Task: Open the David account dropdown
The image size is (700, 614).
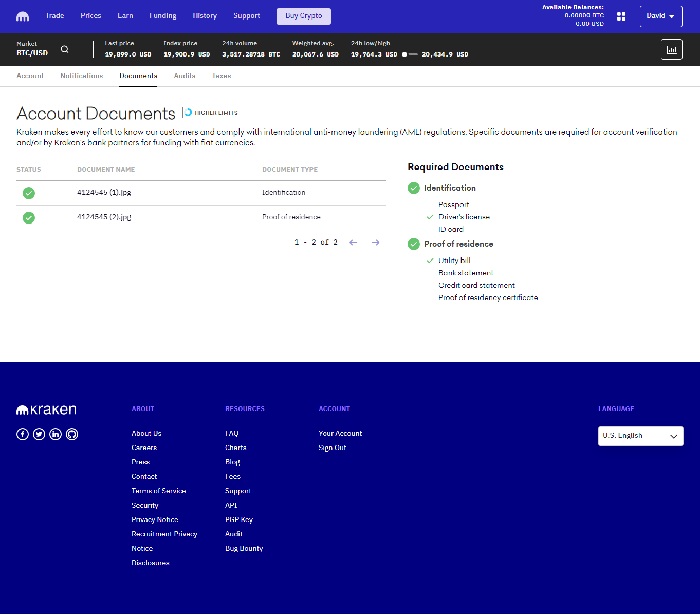Action: pyautogui.click(x=661, y=16)
